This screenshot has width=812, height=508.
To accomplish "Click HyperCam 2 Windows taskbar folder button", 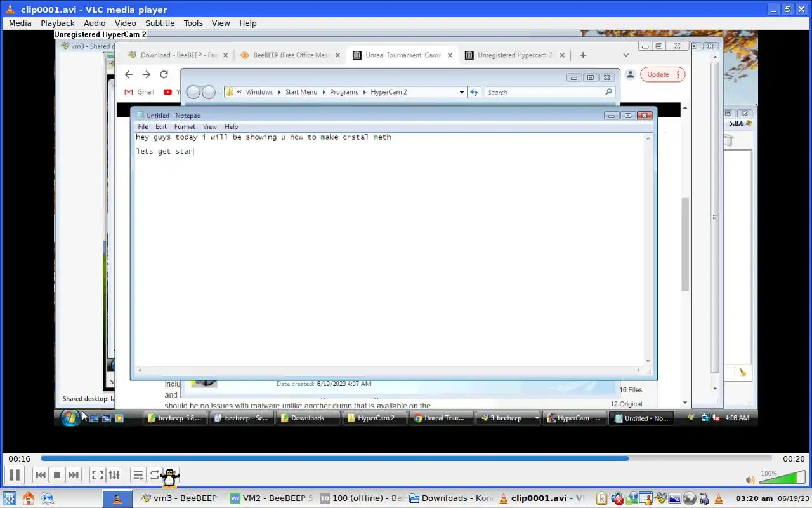I will [x=374, y=418].
